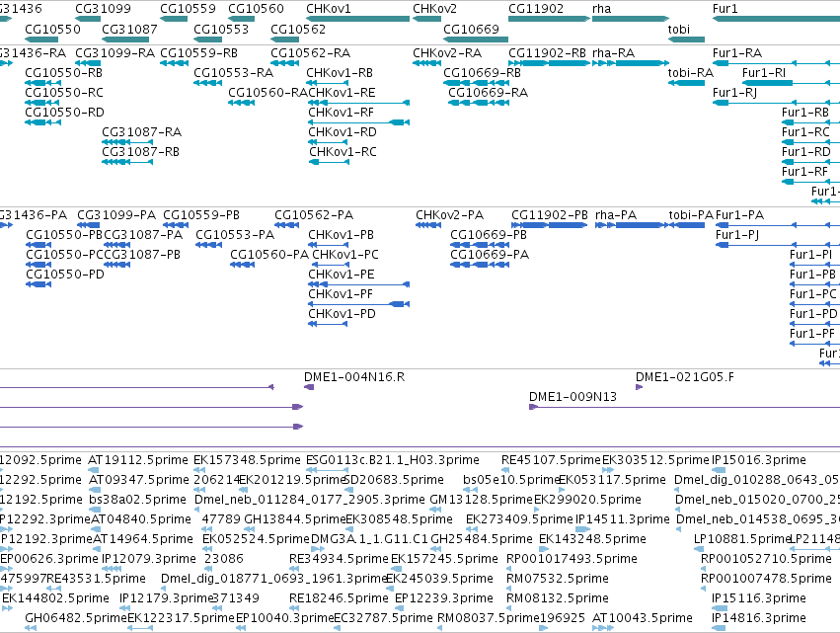Viewport: 840px width, 633px height.
Task: Select the tobi gene label
Action: [679, 29]
